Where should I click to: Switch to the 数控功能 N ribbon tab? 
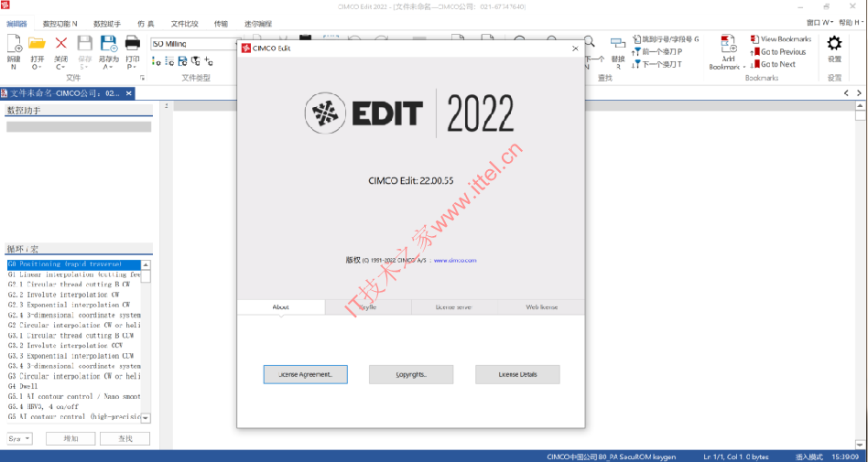[x=60, y=24]
